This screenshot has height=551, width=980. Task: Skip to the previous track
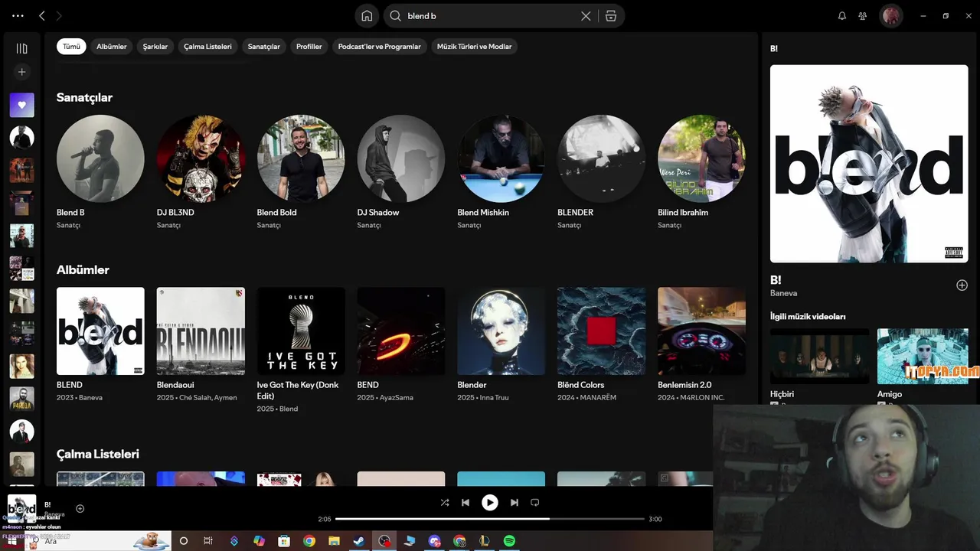[465, 503]
